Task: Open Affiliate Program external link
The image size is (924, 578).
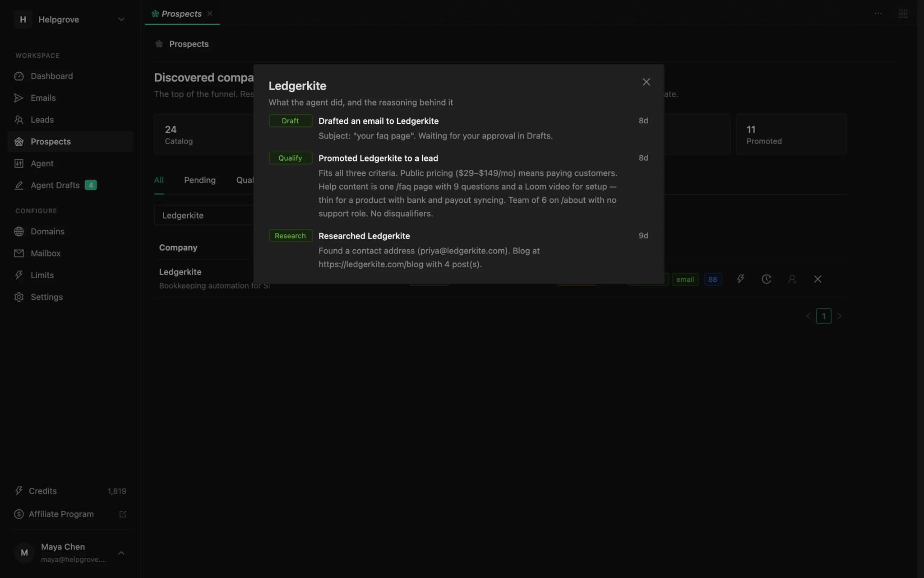Action: [123, 514]
